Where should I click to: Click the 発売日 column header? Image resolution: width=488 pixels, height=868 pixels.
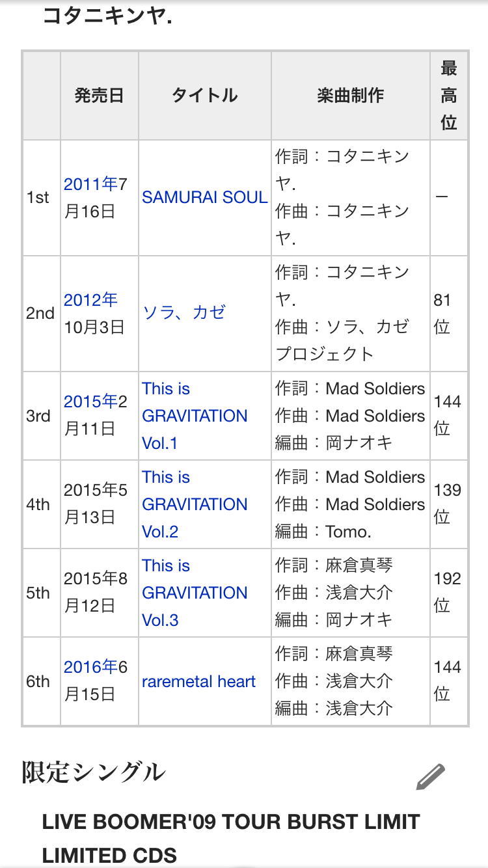[100, 96]
